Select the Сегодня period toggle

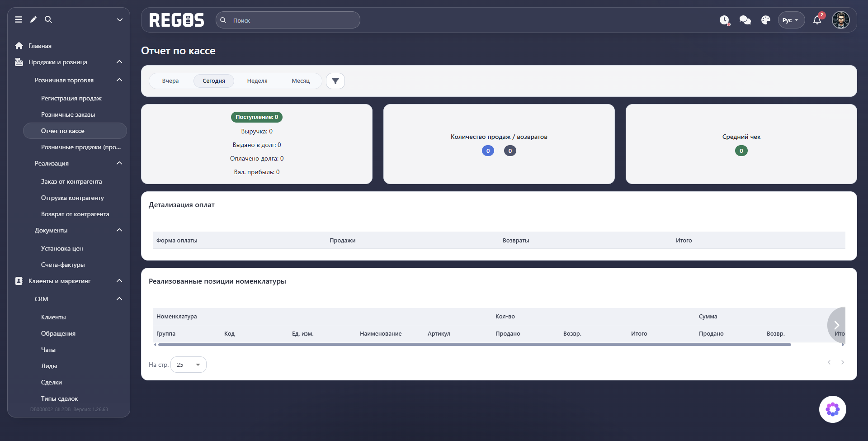pyautogui.click(x=214, y=81)
